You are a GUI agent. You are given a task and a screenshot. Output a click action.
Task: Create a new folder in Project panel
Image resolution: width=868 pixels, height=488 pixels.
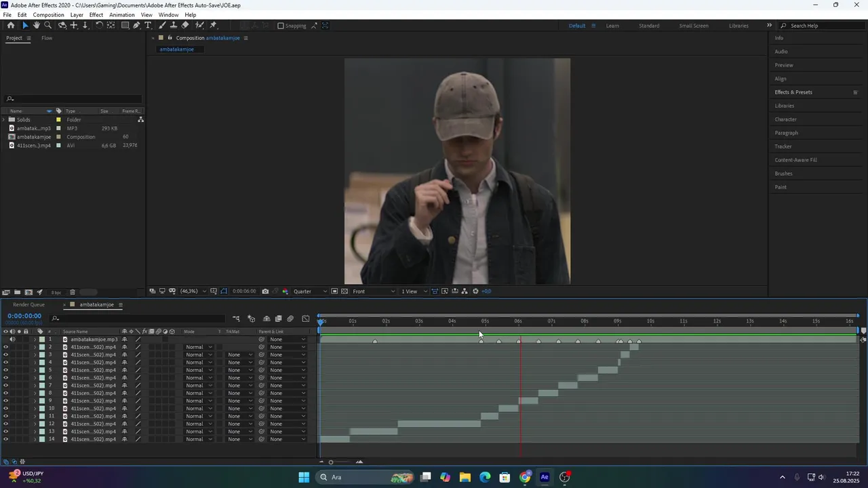click(17, 292)
